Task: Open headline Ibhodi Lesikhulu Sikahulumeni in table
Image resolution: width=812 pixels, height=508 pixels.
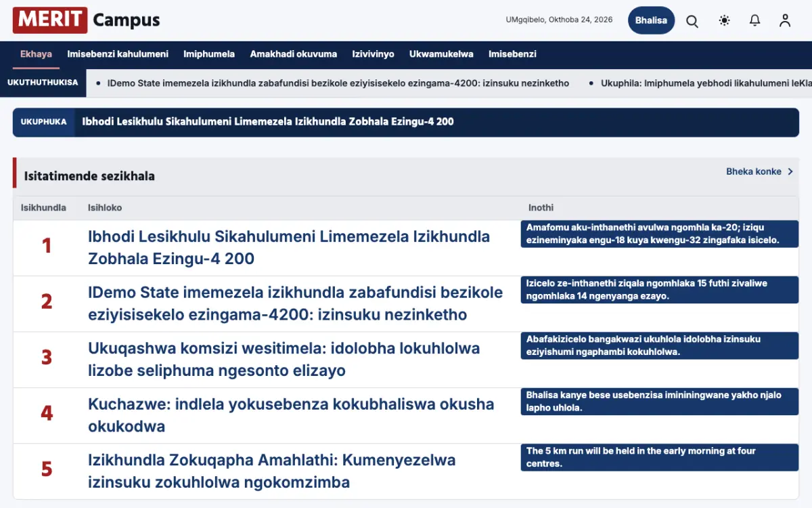Action: pos(289,248)
